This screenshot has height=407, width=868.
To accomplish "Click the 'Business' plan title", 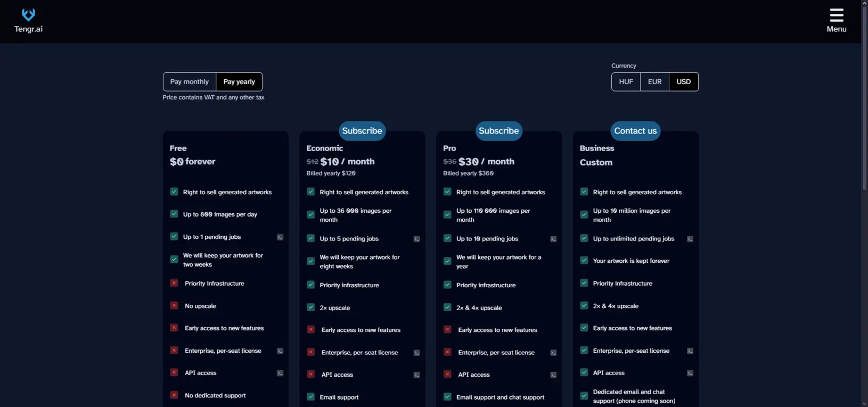I will click(597, 148).
